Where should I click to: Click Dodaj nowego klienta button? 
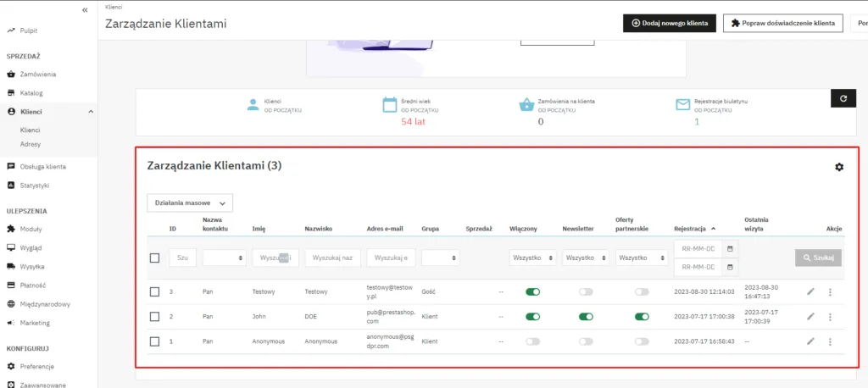click(670, 23)
